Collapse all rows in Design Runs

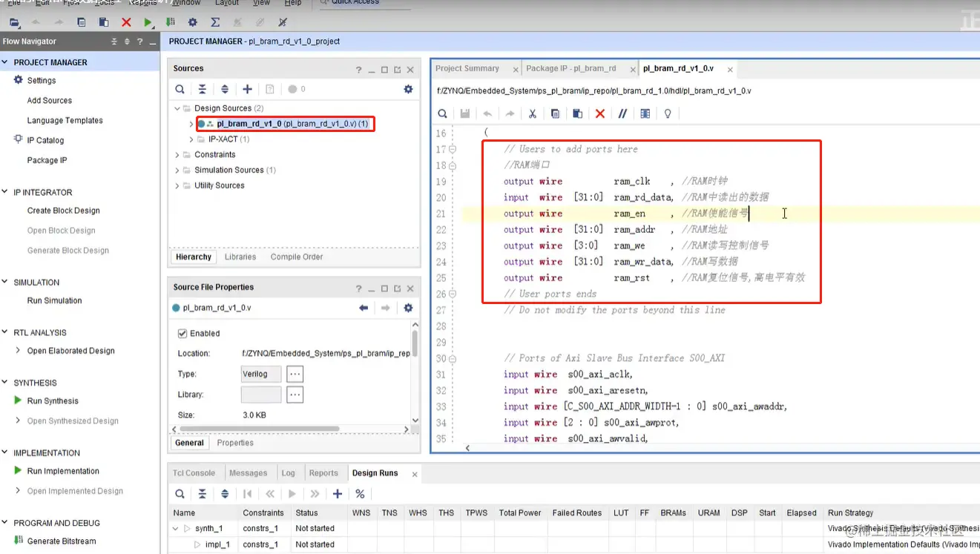point(202,494)
